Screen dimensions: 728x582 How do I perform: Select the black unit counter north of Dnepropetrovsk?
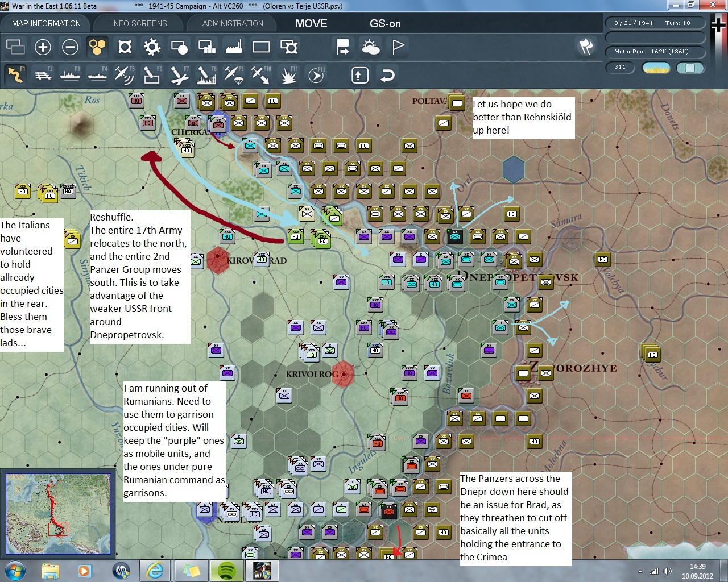tap(455, 236)
